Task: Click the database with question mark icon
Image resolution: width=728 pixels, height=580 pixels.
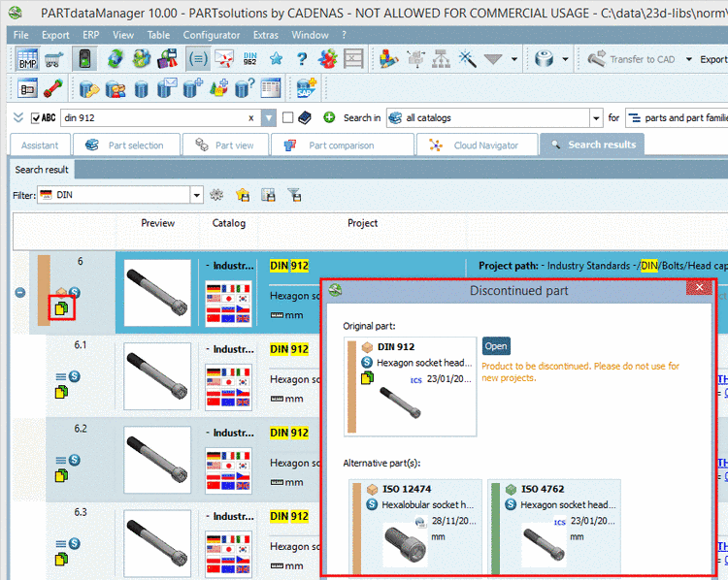Action: click(245, 88)
